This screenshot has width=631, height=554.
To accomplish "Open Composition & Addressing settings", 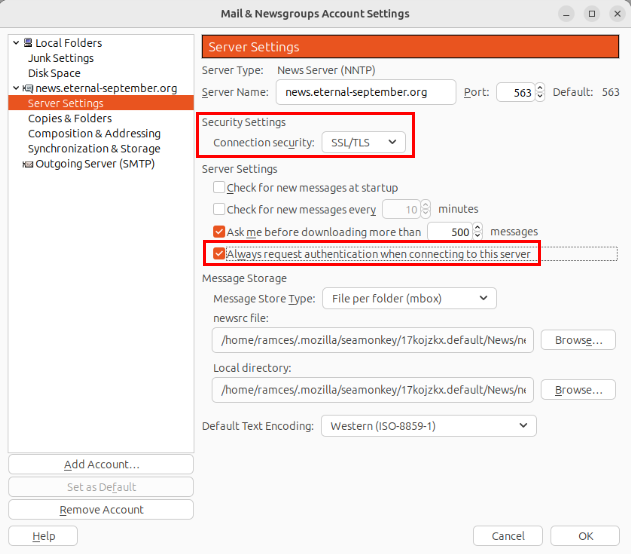I will [x=94, y=134].
